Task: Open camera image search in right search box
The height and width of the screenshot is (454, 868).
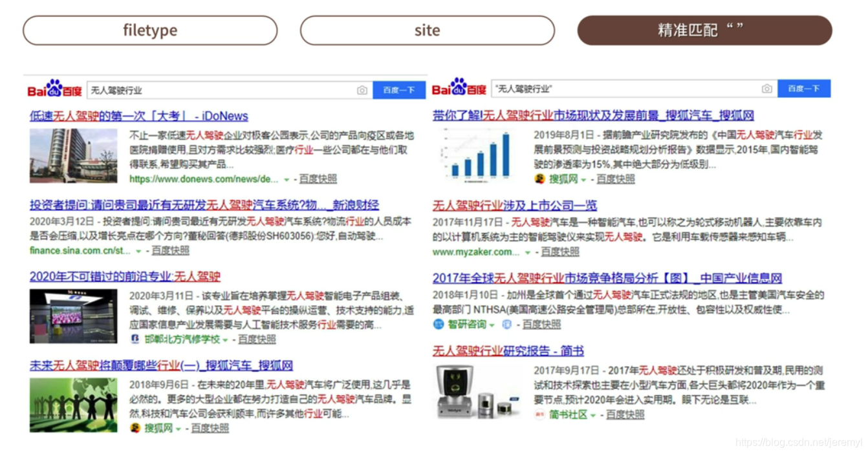Action: pyautogui.click(x=766, y=89)
